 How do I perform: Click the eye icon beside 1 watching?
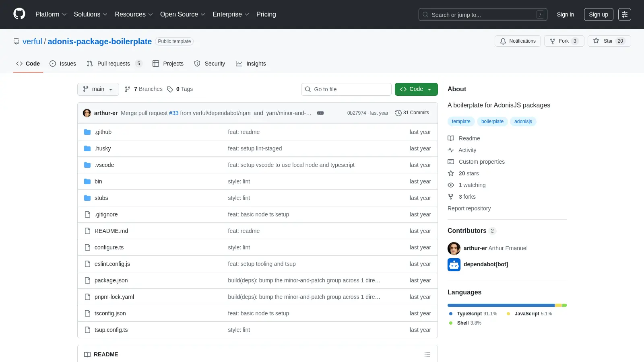(x=451, y=185)
